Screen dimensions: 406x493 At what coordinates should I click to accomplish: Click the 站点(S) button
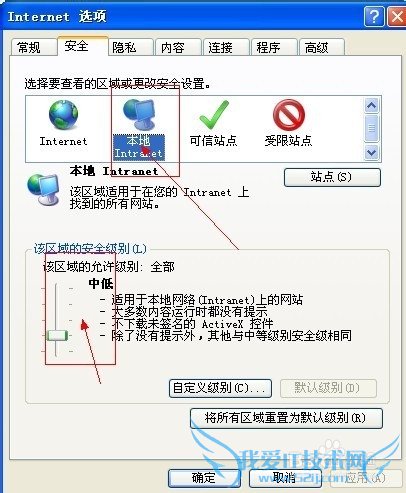coord(332,177)
